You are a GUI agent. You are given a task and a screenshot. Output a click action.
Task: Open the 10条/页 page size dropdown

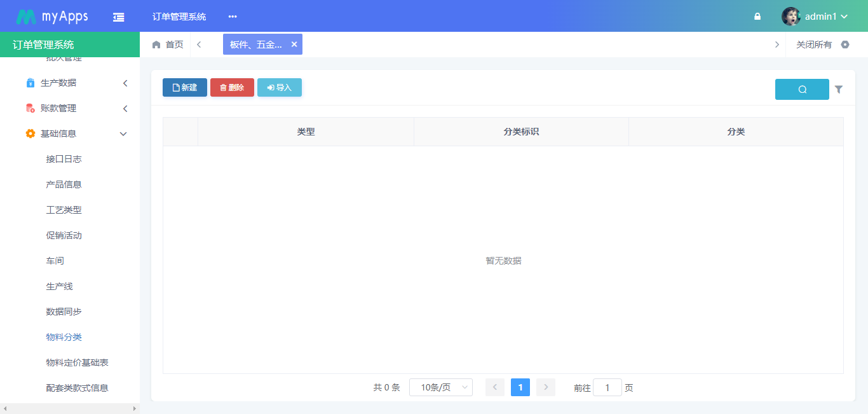click(440, 387)
